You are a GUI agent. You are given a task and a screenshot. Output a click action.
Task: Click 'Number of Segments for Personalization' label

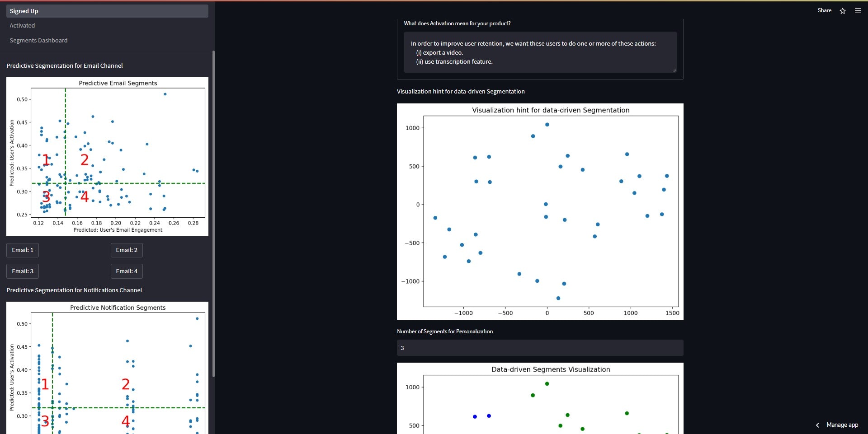[445, 331]
